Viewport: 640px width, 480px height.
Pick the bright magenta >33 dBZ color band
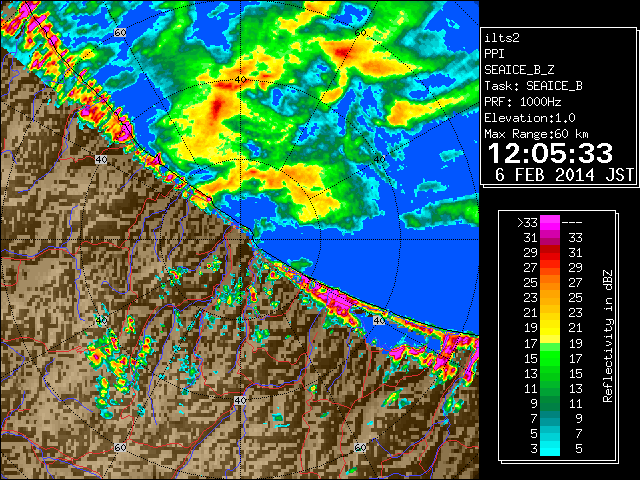pyautogui.click(x=550, y=222)
